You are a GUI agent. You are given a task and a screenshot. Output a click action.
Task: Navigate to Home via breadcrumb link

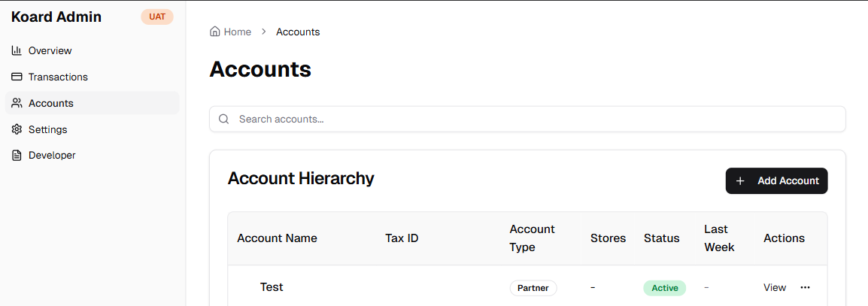[x=237, y=32]
